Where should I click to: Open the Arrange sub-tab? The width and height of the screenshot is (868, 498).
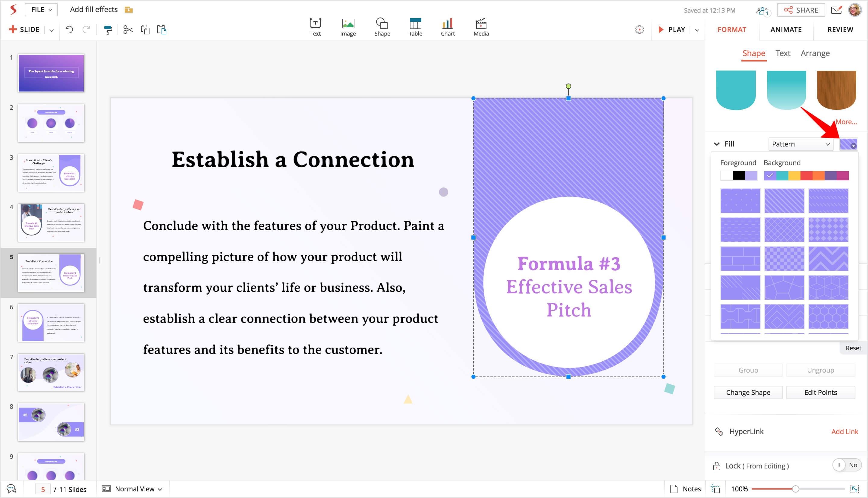pos(815,53)
